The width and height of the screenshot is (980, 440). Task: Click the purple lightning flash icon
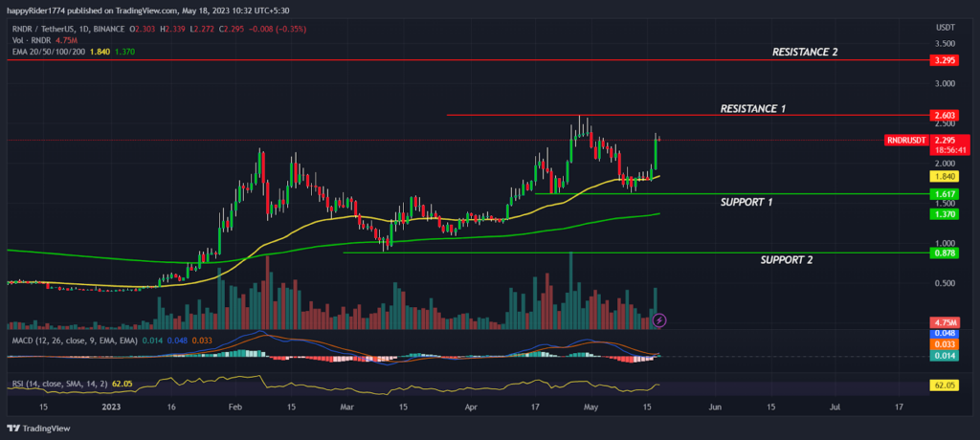click(x=660, y=320)
